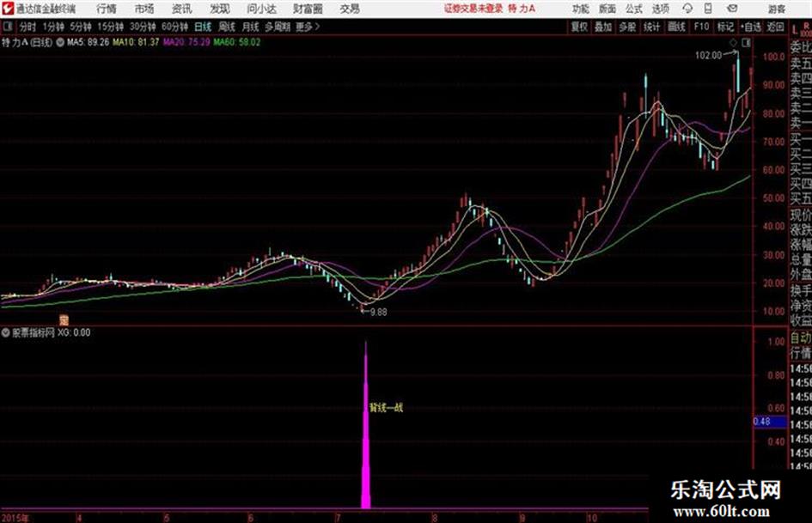
Task: Open the mail envelope icon
Action: (x=732, y=9)
